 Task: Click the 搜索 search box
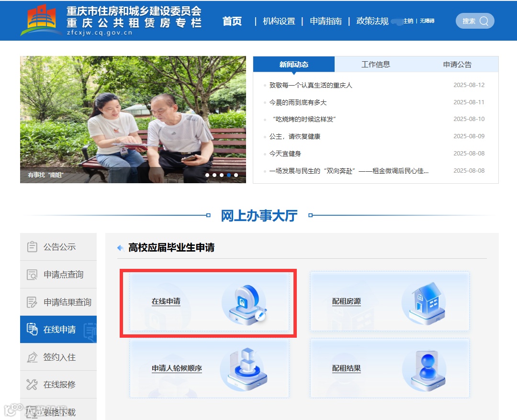pyautogui.click(x=475, y=21)
